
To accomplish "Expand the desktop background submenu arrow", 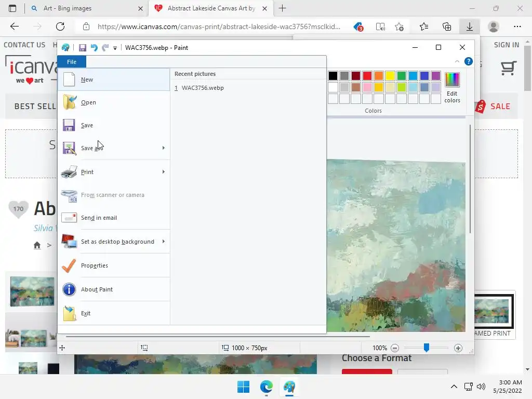I will [164, 242].
